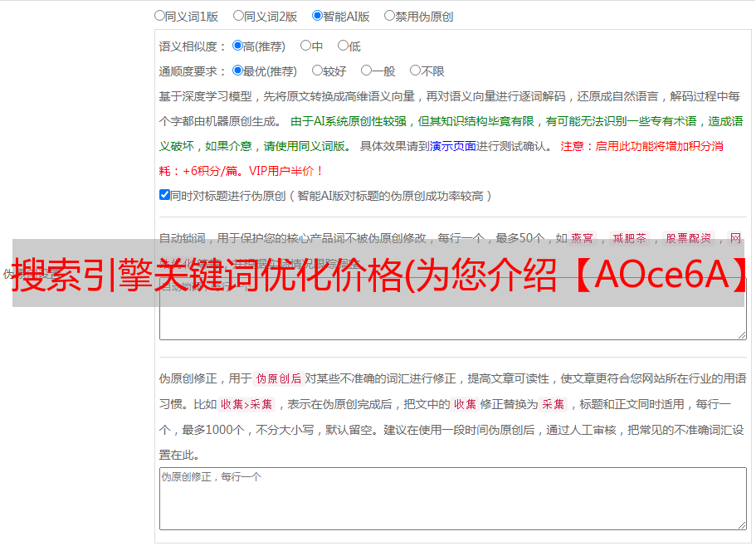756x546 pixels.
Task: Click the 伪原创后 highlighted tag
Action: pos(279,379)
